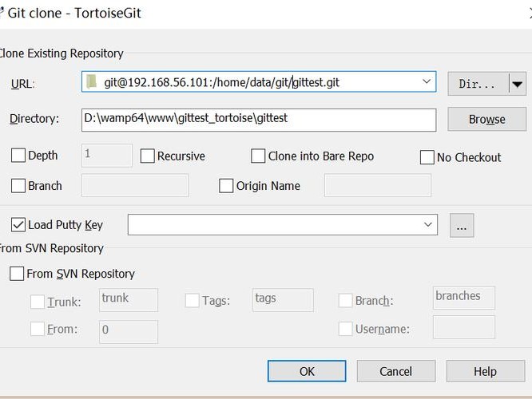Enable the Depth checkbox

(18, 156)
